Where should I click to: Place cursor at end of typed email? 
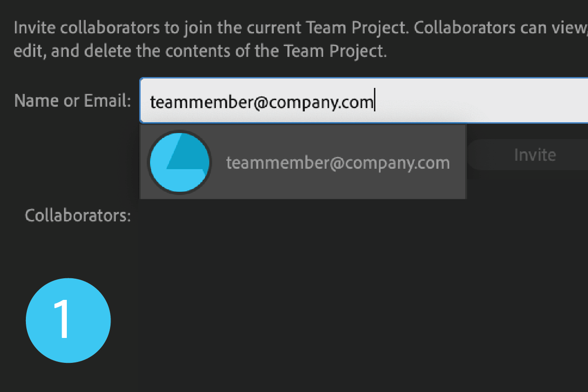click(x=374, y=102)
